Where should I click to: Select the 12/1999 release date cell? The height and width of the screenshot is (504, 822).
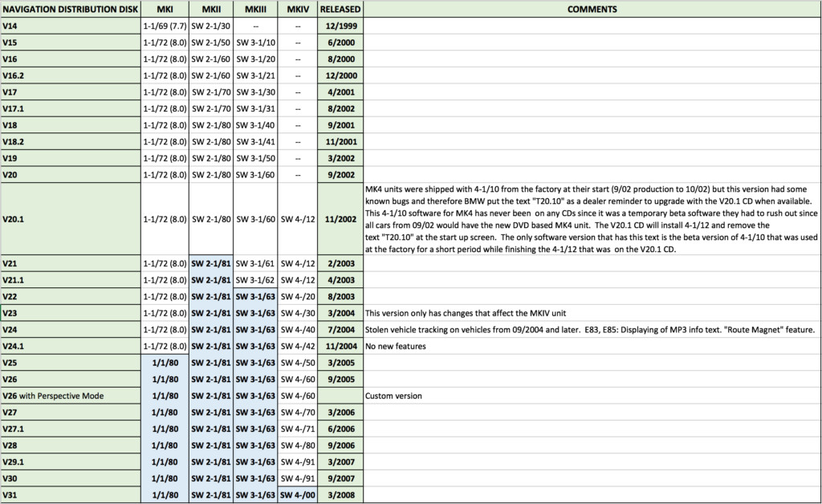click(x=340, y=26)
